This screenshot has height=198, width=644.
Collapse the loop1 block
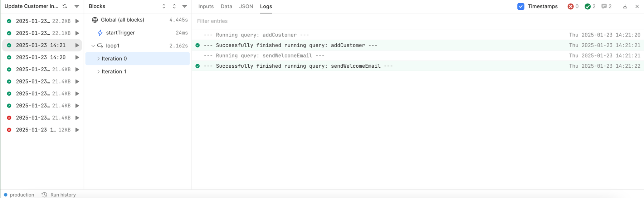(93, 46)
